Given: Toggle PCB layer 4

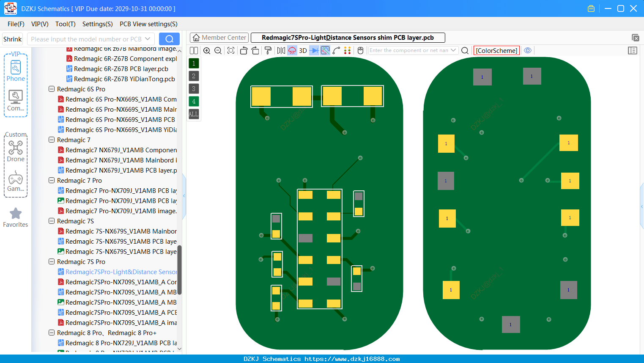Looking at the screenshot, I should (x=194, y=102).
